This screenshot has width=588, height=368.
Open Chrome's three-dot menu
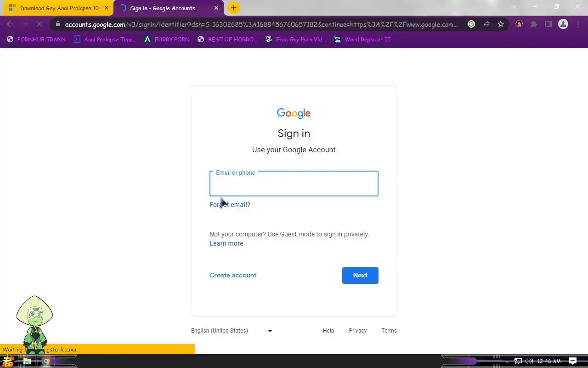(x=578, y=24)
